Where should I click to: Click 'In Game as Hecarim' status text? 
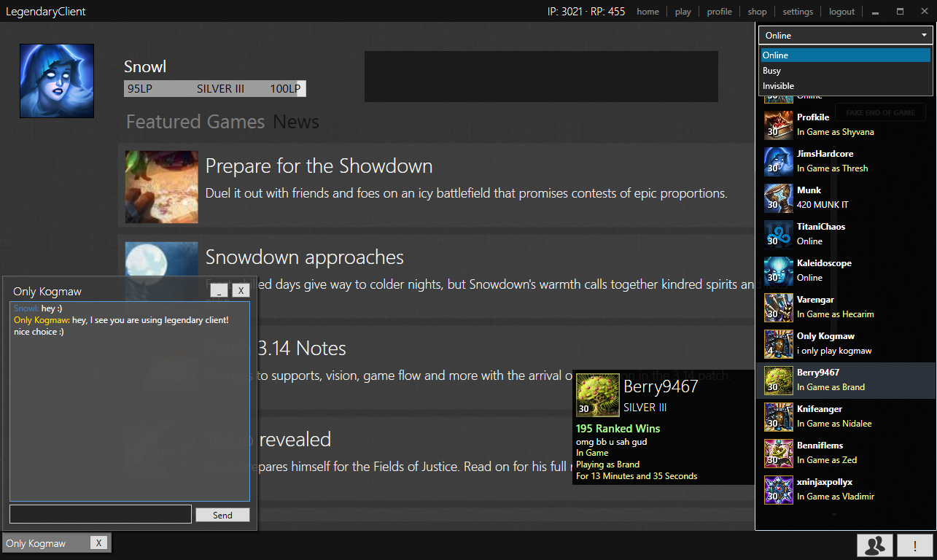[835, 314]
